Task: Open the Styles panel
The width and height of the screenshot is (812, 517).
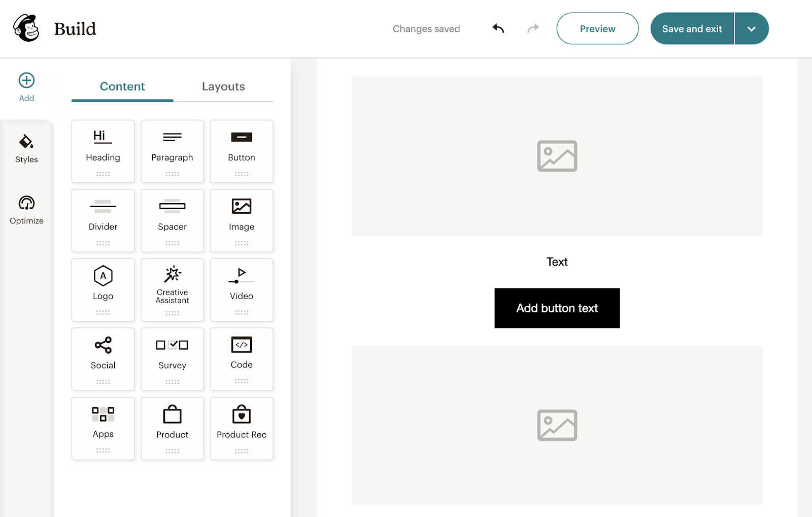Action: pyautogui.click(x=26, y=148)
